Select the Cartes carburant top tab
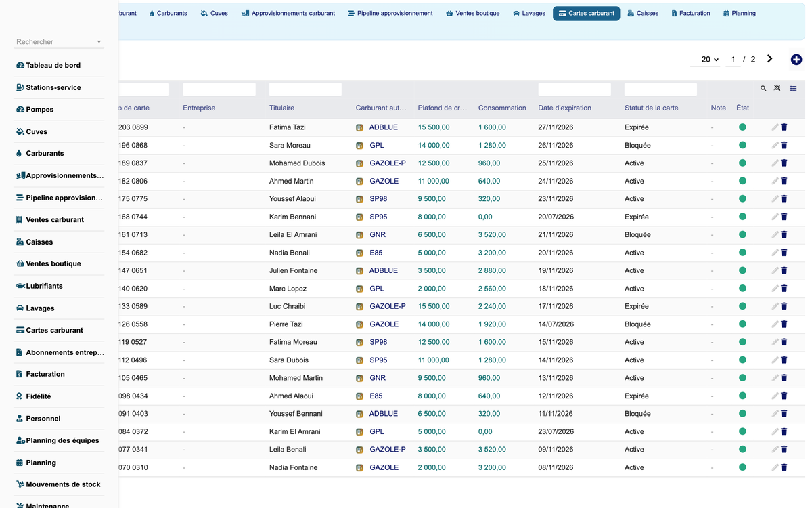 (x=587, y=14)
